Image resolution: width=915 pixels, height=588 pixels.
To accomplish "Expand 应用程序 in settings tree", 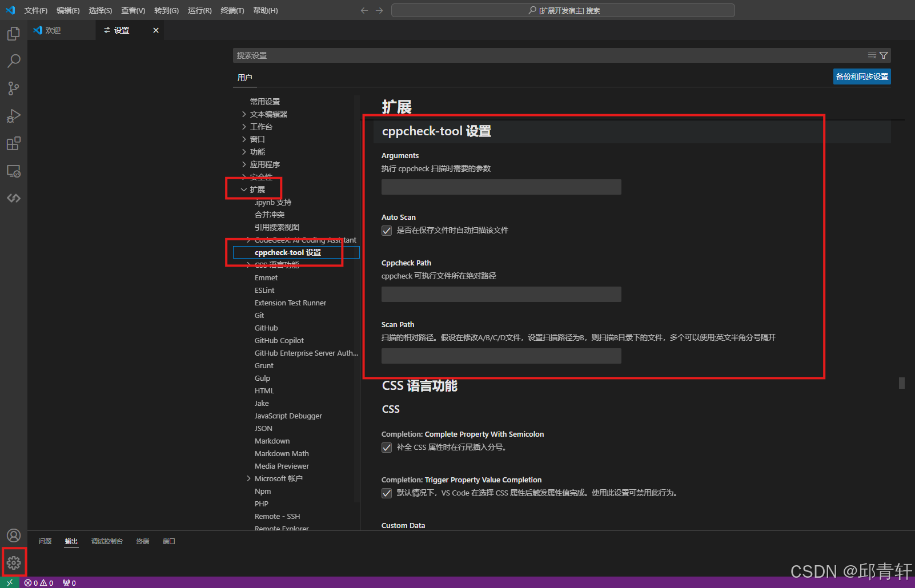I will 244,164.
